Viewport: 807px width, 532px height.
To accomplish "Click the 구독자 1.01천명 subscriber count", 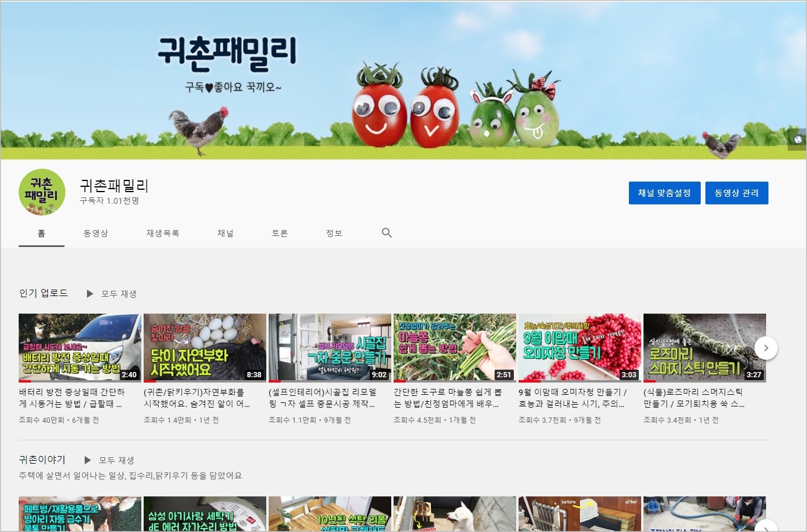I will pyautogui.click(x=109, y=200).
